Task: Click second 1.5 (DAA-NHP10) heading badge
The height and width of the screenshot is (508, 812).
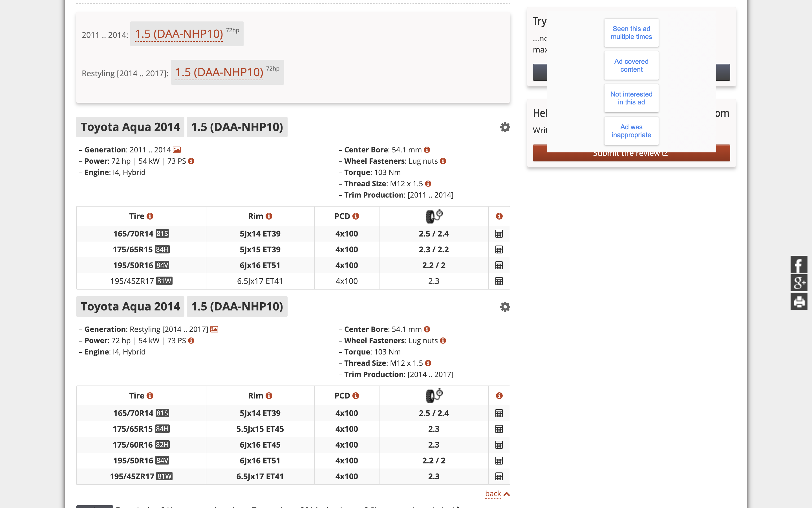Action: click(x=237, y=306)
